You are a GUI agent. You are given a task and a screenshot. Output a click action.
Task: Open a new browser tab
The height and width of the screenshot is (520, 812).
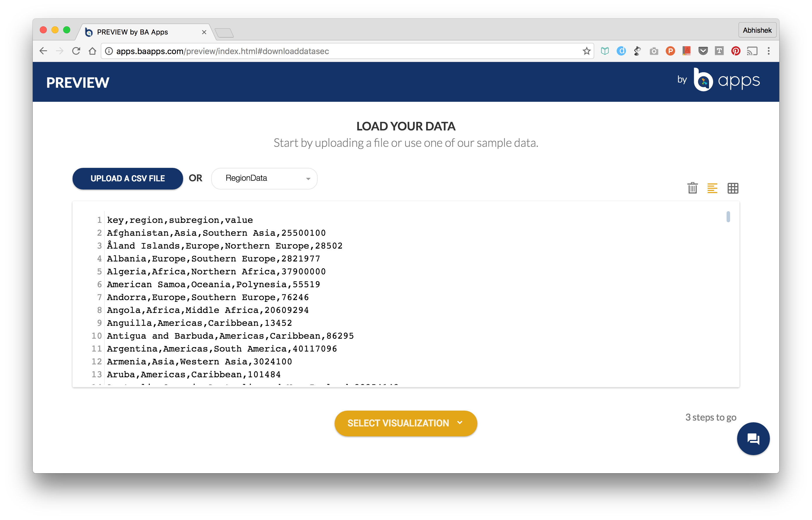point(224,33)
